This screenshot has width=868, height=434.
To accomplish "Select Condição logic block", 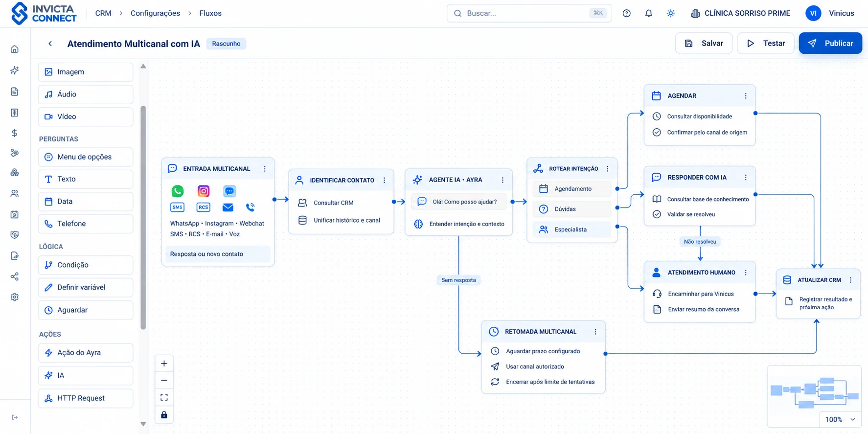I will coord(86,265).
